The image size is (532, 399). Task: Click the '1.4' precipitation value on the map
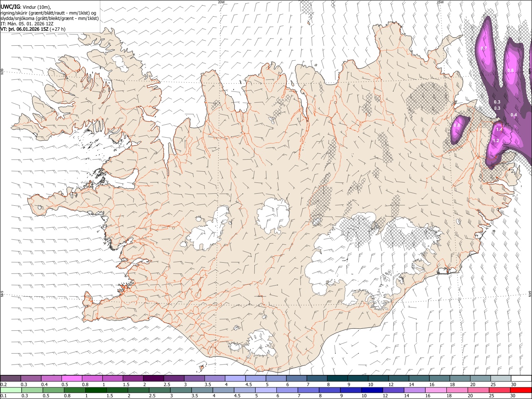coord(499,130)
